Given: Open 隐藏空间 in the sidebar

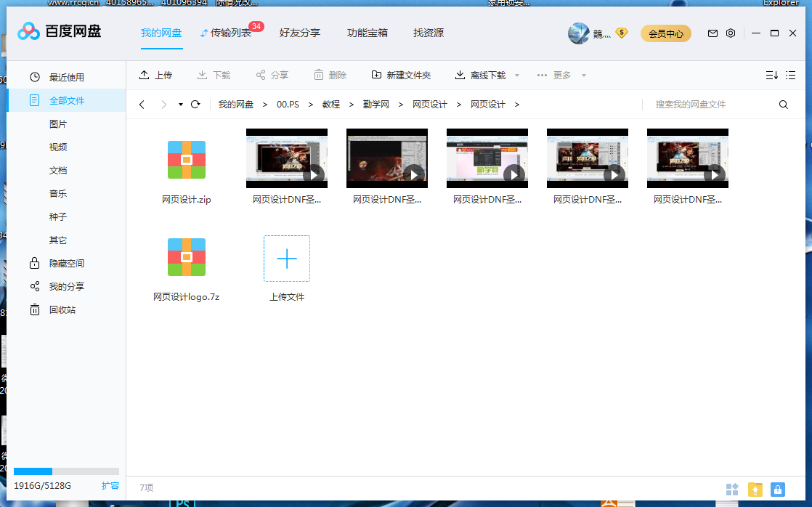Looking at the screenshot, I should (x=67, y=264).
